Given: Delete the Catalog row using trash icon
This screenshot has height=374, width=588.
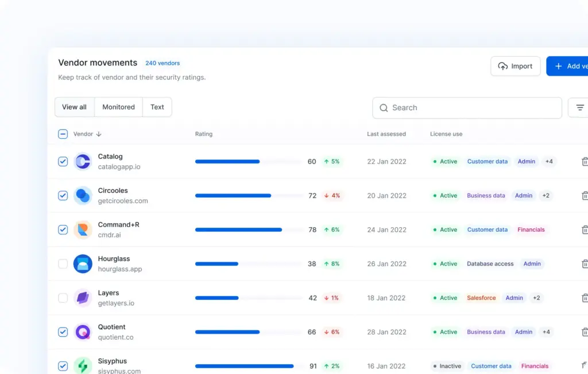Looking at the screenshot, I should click(585, 162).
